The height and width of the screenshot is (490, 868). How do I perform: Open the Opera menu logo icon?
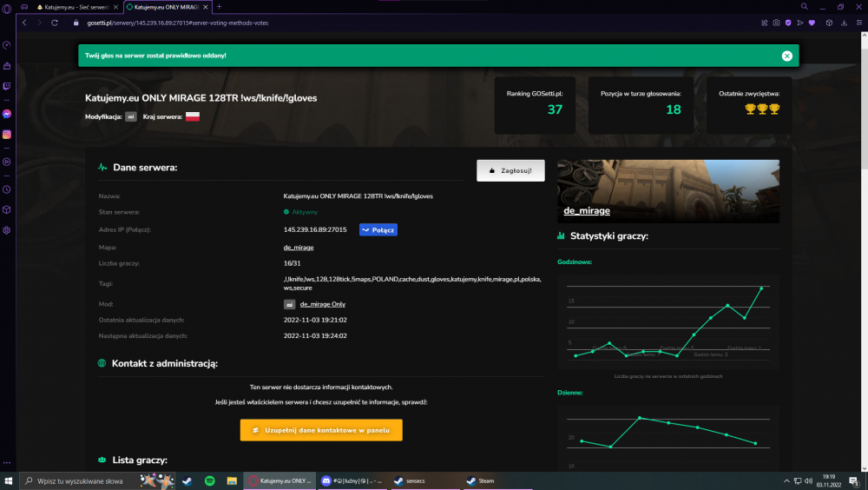(7, 9)
